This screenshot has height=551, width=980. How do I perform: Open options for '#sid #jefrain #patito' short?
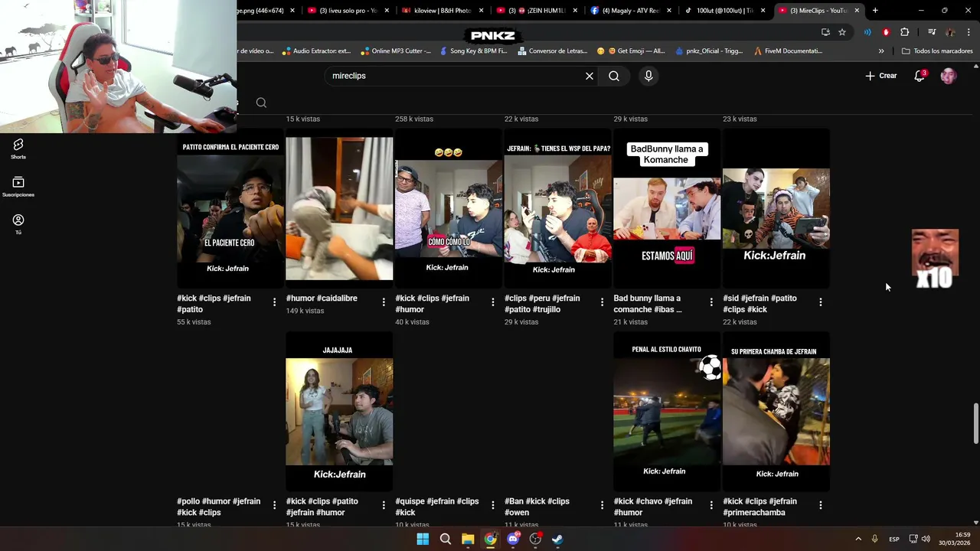click(821, 302)
